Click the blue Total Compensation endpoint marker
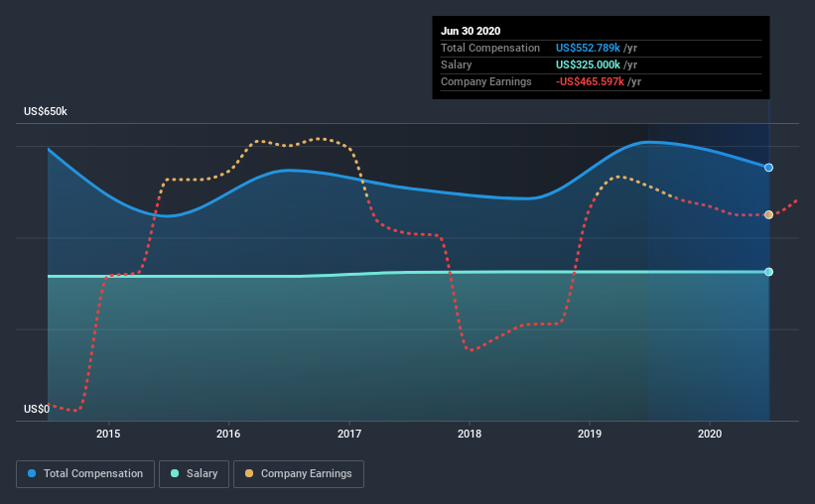The width and height of the screenshot is (815, 504). point(768,168)
